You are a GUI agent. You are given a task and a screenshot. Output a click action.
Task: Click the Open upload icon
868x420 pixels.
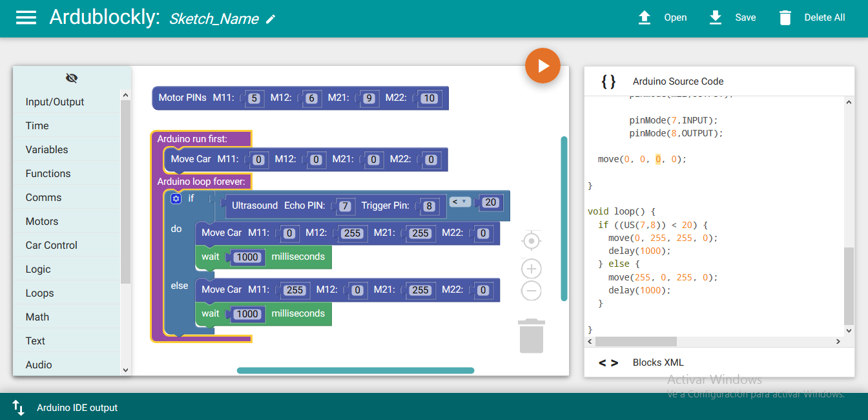pyautogui.click(x=645, y=17)
